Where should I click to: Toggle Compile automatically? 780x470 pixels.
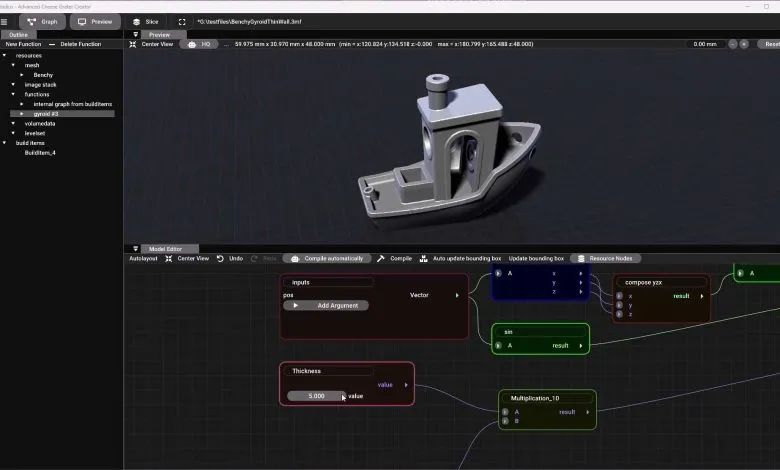pos(327,258)
